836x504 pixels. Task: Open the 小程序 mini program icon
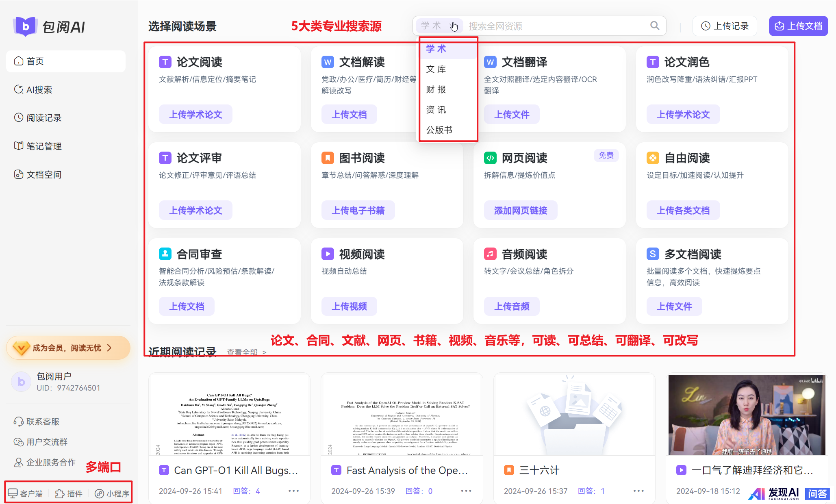(x=99, y=493)
